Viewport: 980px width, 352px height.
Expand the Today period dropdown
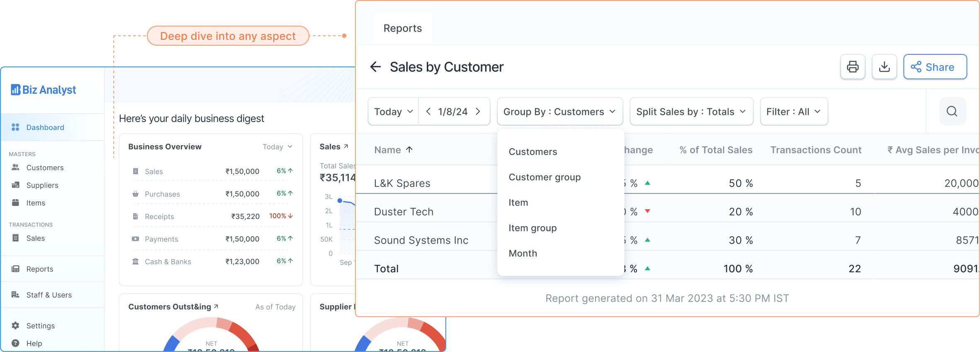[x=393, y=112]
